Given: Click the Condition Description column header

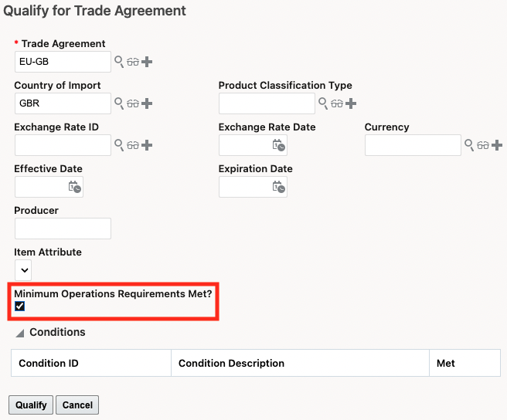Looking at the screenshot, I should pyautogui.click(x=231, y=363).
